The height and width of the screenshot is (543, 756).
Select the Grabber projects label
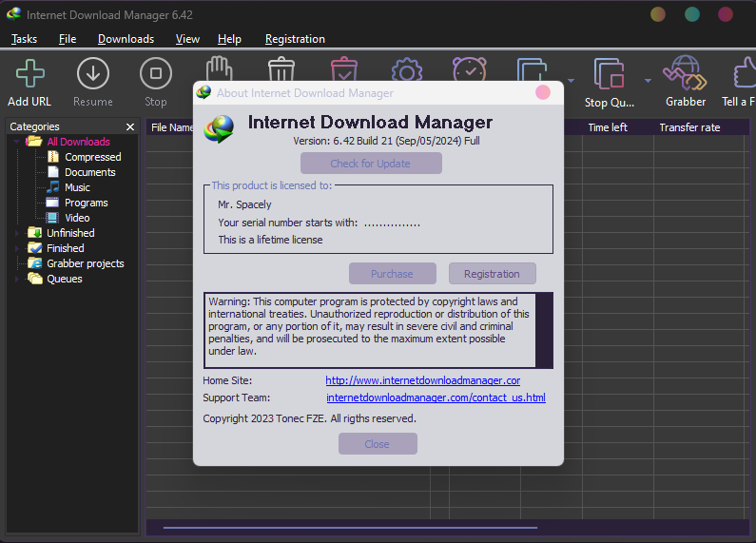click(86, 263)
